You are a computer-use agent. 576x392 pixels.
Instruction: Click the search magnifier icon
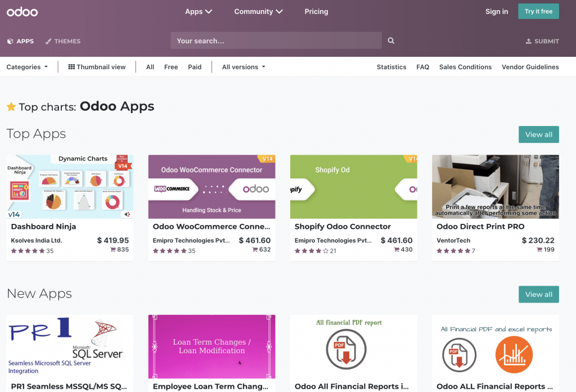pyautogui.click(x=391, y=41)
